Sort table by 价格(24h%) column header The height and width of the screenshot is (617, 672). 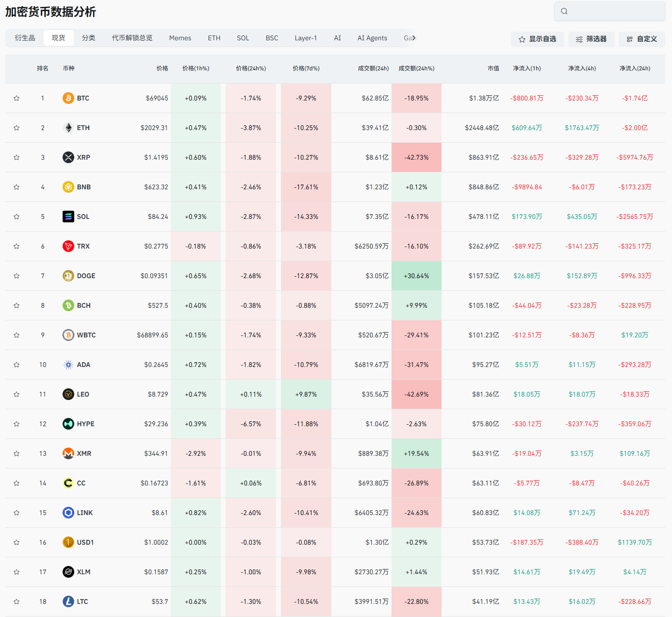coord(251,68)
